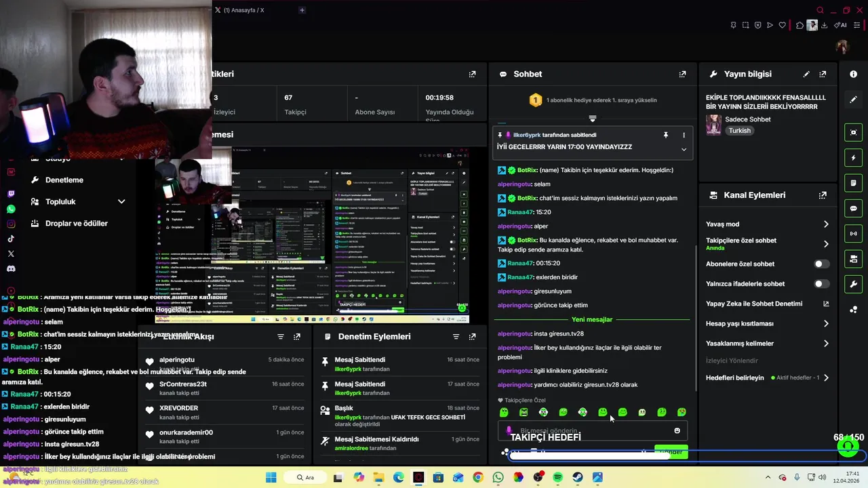Open the chat bubble icon in right sidebar
Viewport: 868px width, 488px height.
(x=853, y=208)
